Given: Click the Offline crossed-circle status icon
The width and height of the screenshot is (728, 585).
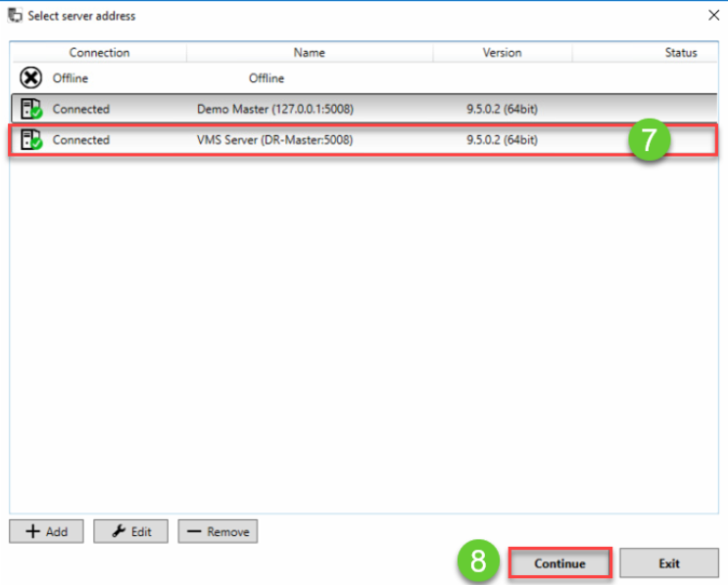Looking at the screenshot, I should point(30,78).
